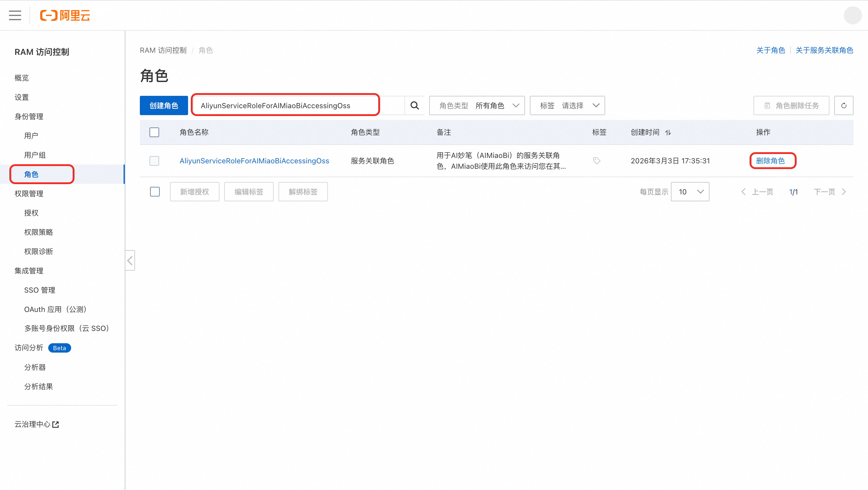The height and width of the screenshot is (490, 868).
Task: Open the user avatar menu
Action: (x=853, y=15)
